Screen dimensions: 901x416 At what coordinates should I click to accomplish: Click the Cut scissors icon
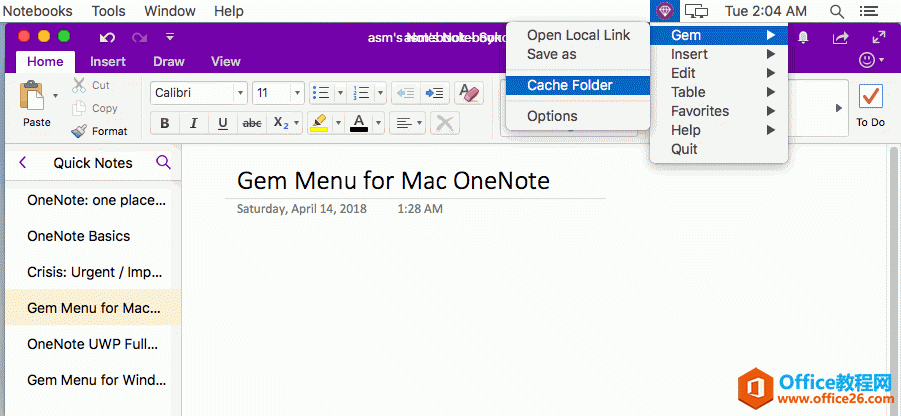[79, 85]
